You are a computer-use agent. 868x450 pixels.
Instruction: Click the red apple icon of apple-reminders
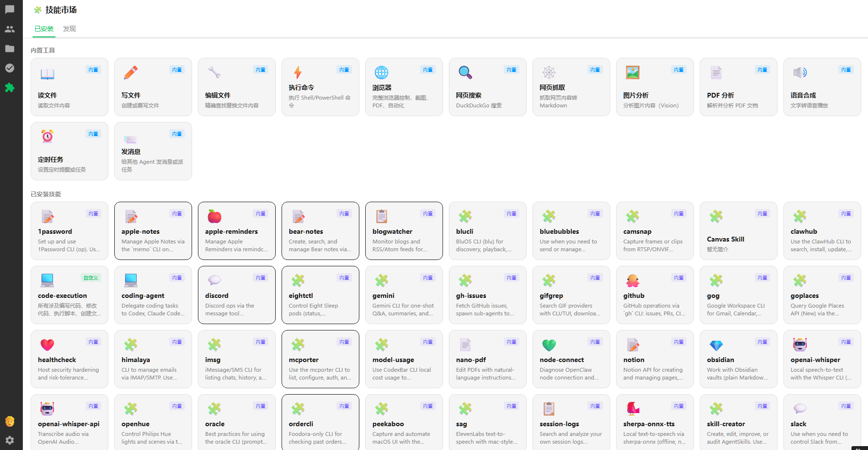click(214, 216)
